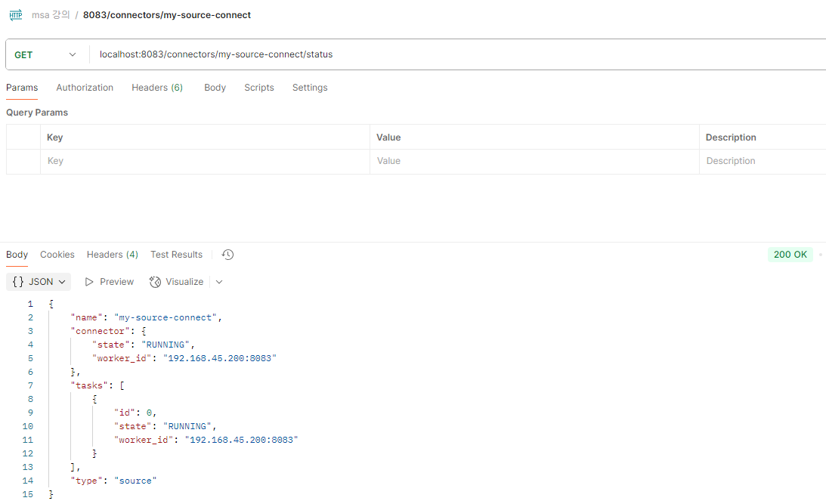Show the response Cookies tab
The image size is (826, 504).
coord(57,255)
